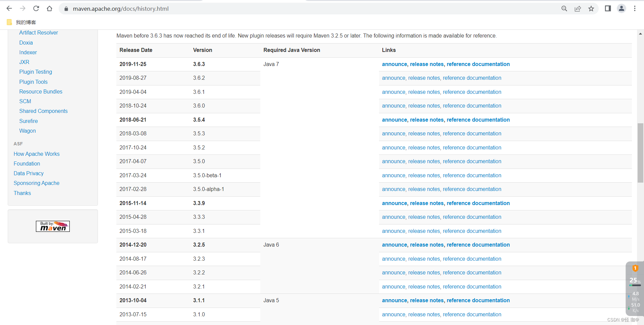The height and width of the screenshot is (325, 644).
Task: Open the browser home page icon
Action: tap(50, 8)
